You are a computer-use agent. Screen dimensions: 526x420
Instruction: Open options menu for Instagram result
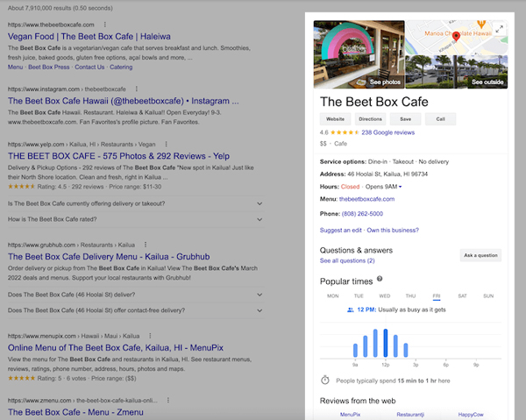136,89
